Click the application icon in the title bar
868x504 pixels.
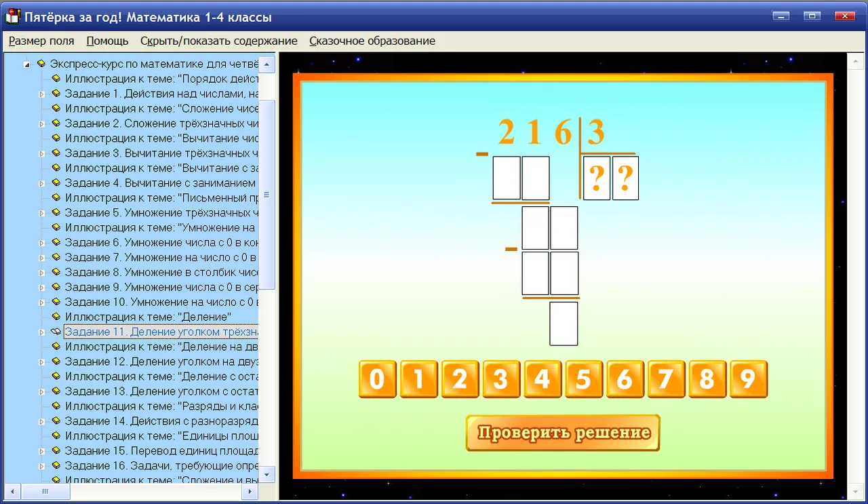12,16
